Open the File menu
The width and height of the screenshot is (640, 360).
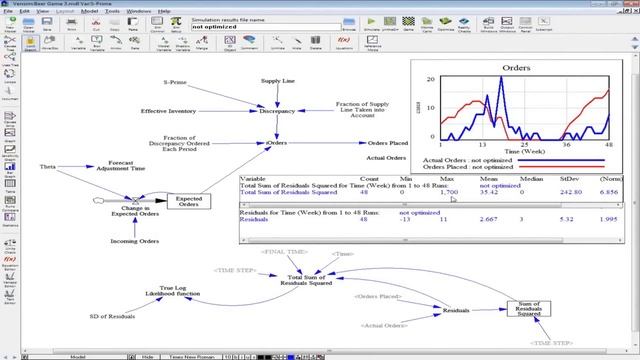point(8,11)
